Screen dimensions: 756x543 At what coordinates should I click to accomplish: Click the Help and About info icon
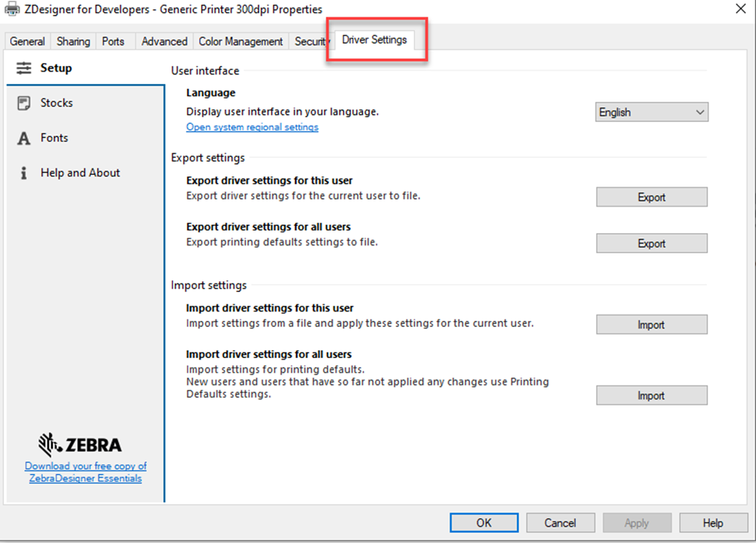(x=24, y=173)
